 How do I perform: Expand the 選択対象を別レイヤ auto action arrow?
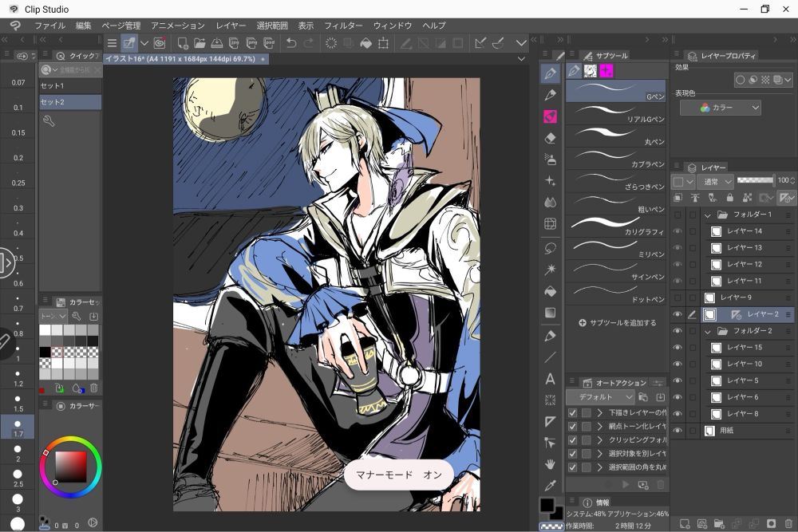[x=599, y=454]
